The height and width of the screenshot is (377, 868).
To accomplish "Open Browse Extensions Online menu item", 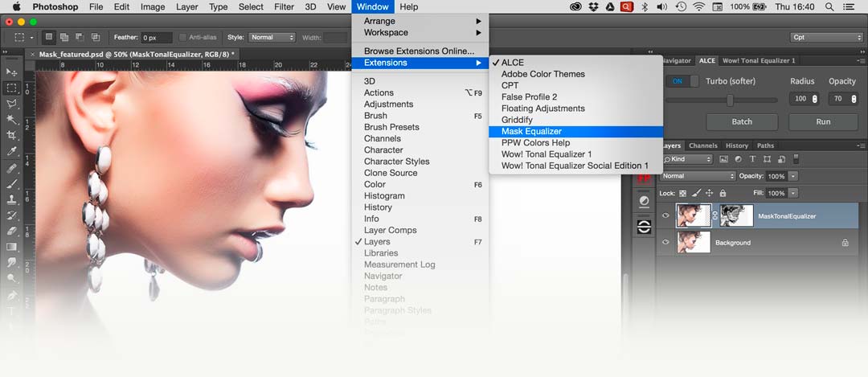I will [420, 51].
